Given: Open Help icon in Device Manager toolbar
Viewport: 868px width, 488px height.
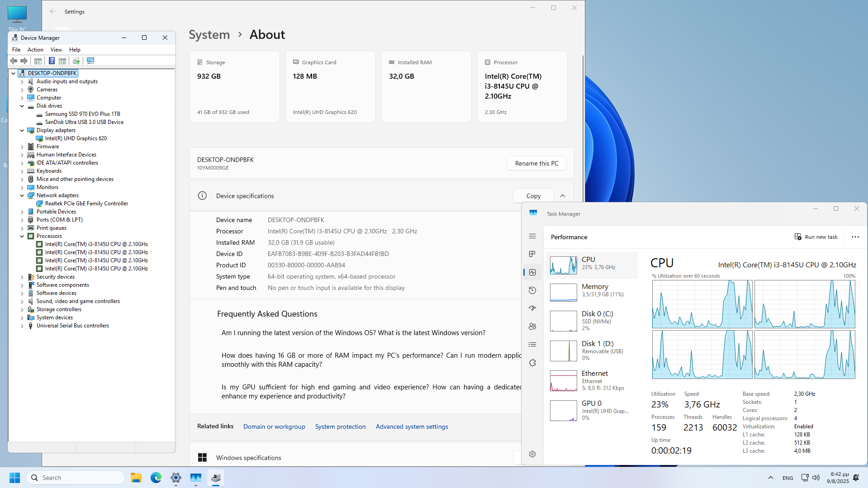Looking at the screenshot, I should [52, 61].
